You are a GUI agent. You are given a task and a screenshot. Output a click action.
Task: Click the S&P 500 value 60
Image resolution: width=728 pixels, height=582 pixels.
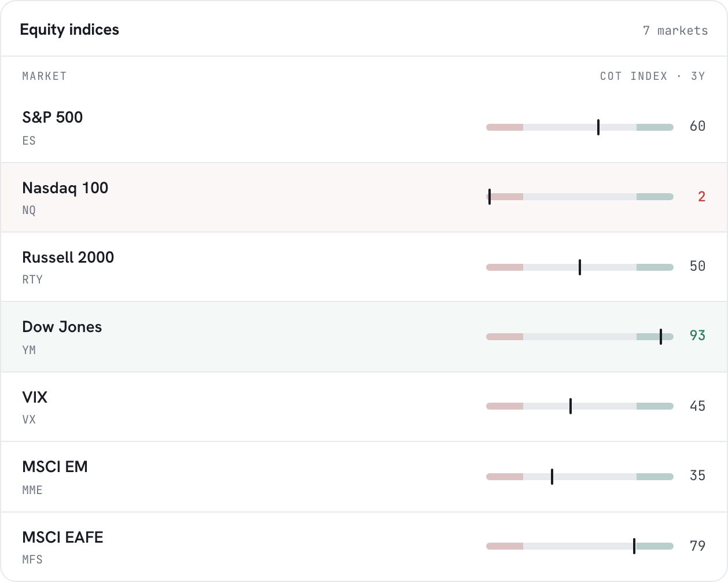point(697,126)
